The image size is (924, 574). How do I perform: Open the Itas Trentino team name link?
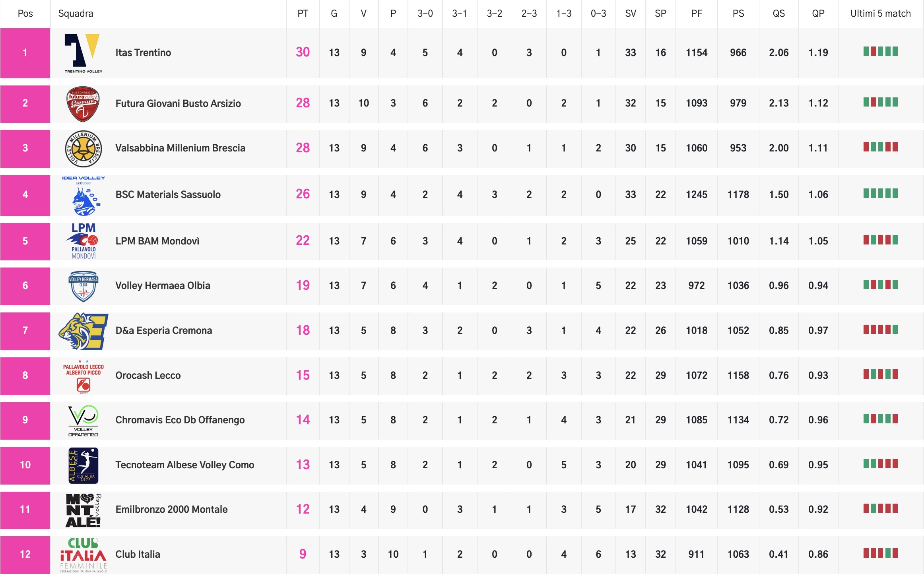pos(143,53)
